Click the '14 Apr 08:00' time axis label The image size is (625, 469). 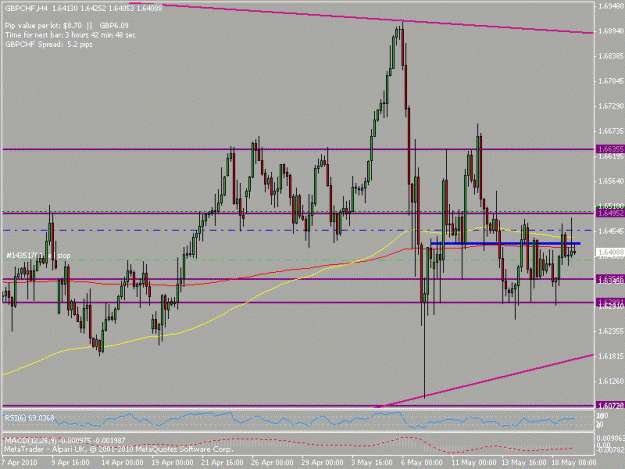(122, 463)
